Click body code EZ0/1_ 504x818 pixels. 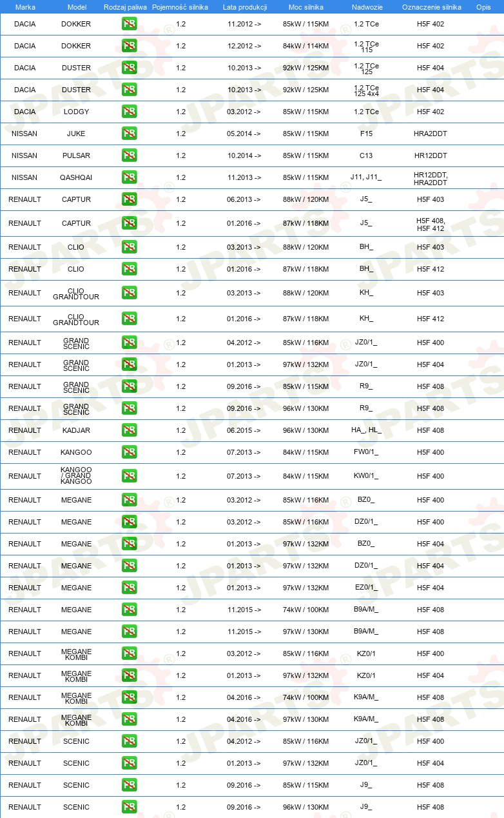pyautogui.click(x=366, y=588)
